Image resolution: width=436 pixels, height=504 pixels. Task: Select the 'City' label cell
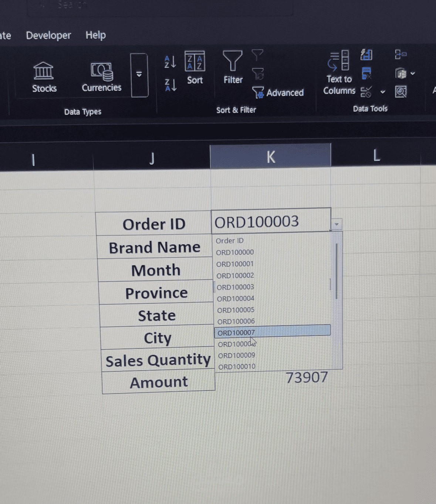158,338
